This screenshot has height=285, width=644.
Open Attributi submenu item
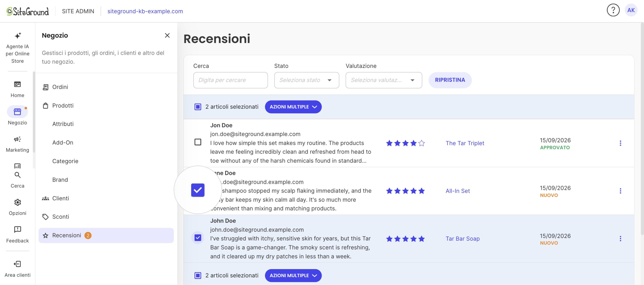(63, 124)
